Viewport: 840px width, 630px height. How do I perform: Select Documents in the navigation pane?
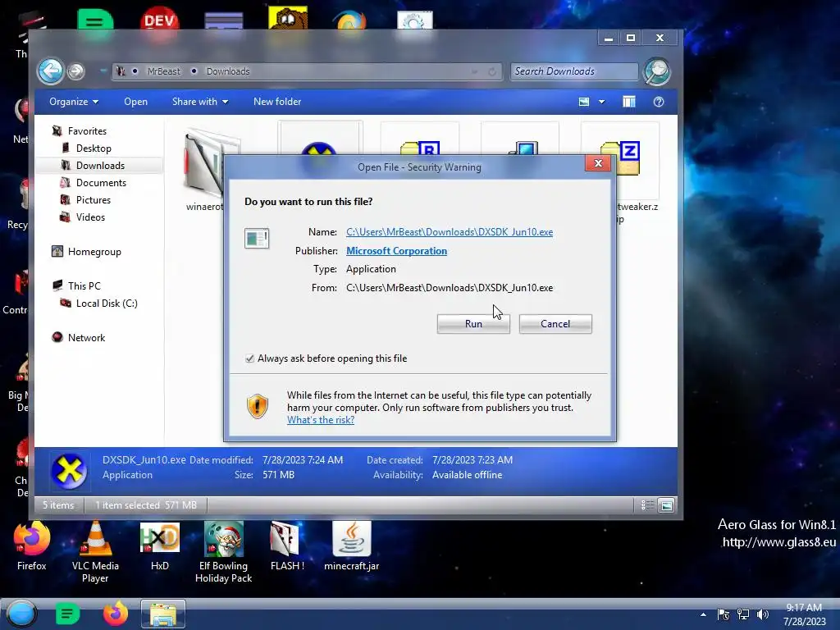[x=101, y=183]
